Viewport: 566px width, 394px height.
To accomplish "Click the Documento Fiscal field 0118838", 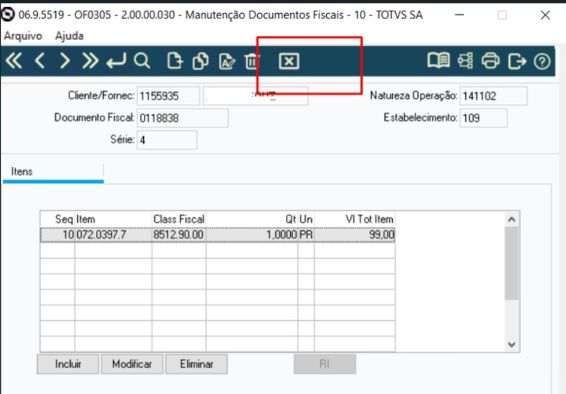I will (x=183, y=118).
